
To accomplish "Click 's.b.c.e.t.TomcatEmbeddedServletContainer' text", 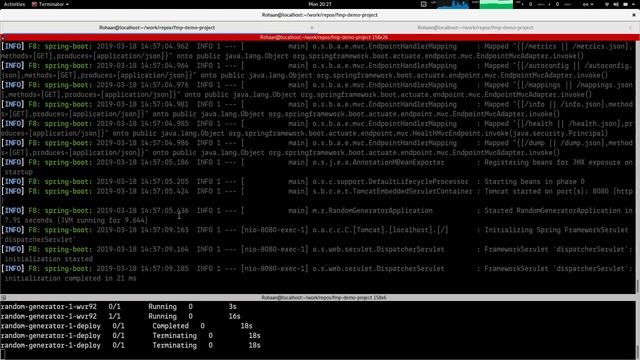I will 392,191.
